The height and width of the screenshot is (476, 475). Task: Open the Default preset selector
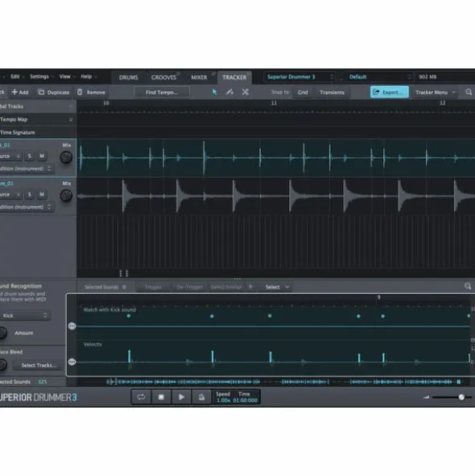(x=379, y=77)
